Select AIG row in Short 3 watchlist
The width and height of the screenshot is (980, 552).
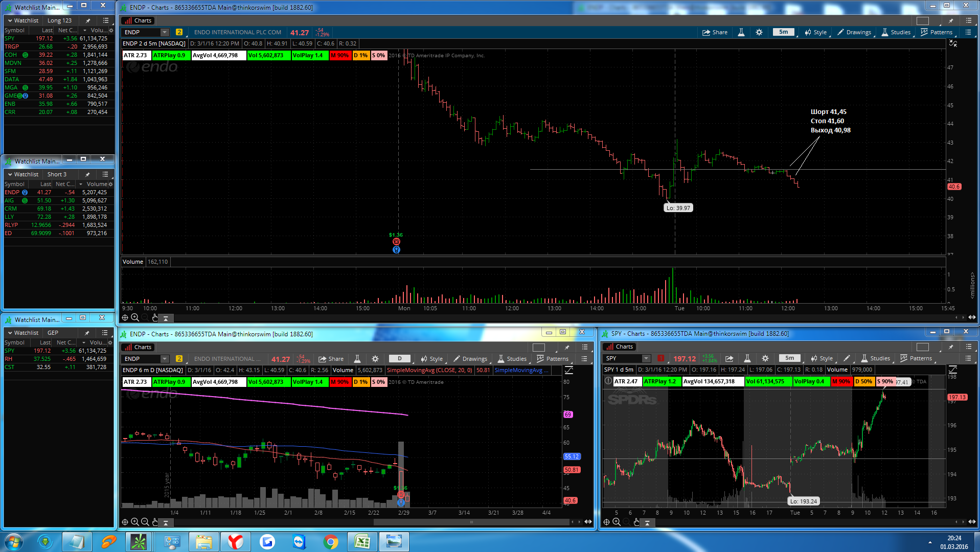click(x=58, y=200)
